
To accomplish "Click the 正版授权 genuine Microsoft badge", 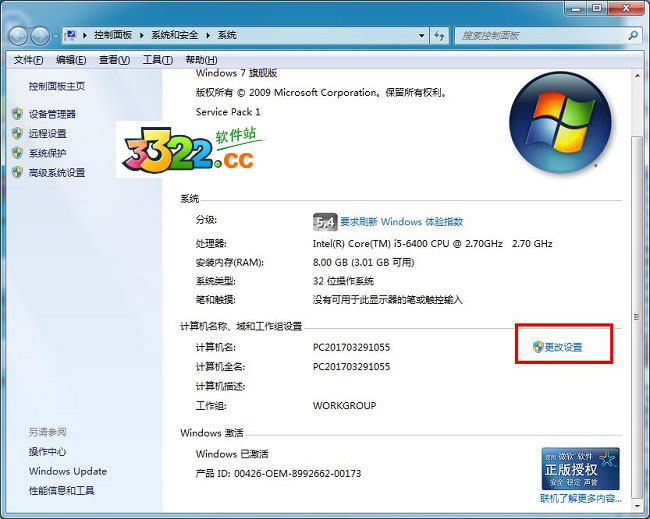I will (x=580, y=468).
